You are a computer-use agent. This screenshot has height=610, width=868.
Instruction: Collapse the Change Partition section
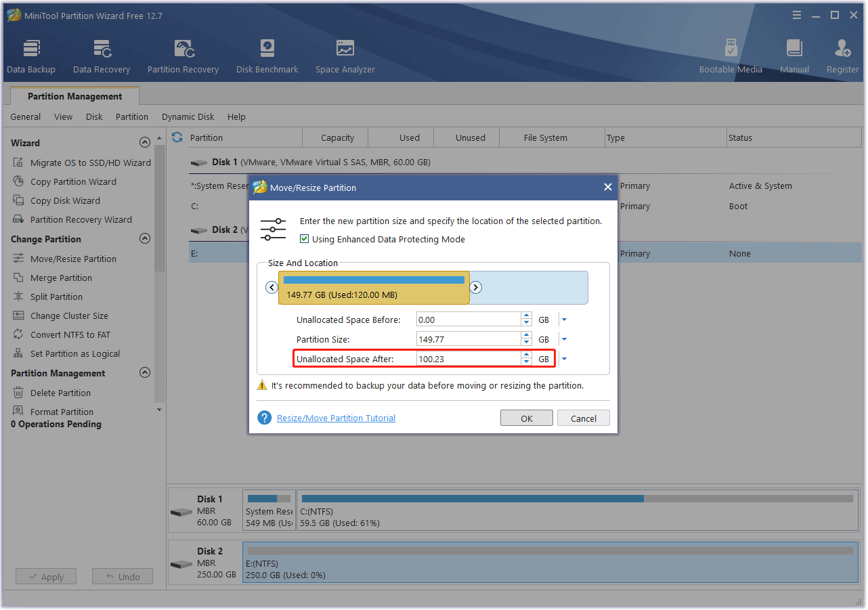point(144,238)
